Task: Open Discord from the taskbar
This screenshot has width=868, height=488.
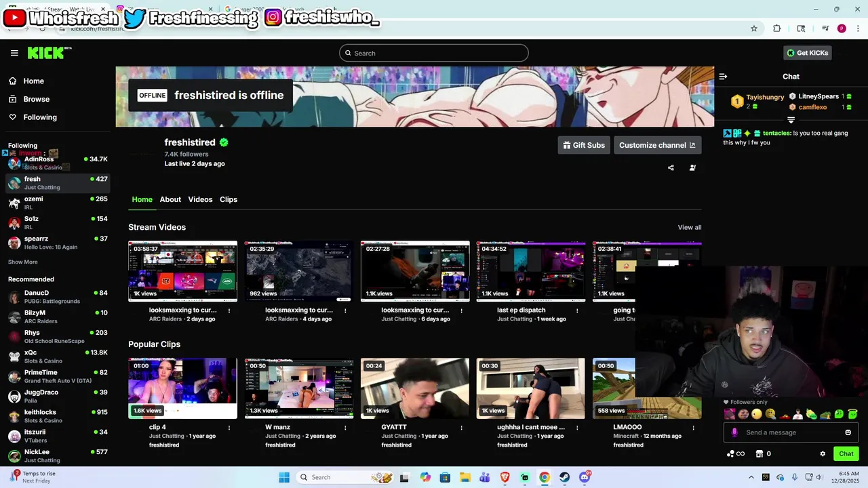Action: pyautogui.click(x=585, y=477)
